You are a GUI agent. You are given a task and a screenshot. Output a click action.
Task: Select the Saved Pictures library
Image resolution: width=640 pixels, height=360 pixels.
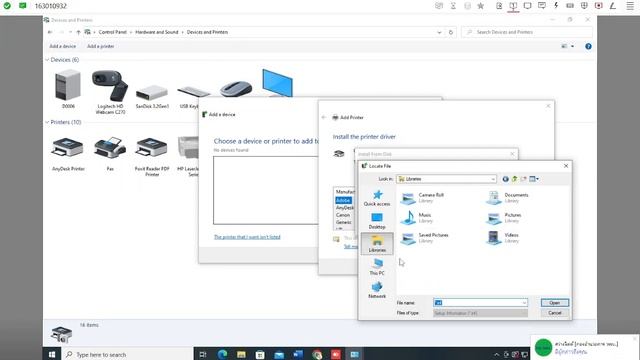pyautogui.click(x=424, y=238)
